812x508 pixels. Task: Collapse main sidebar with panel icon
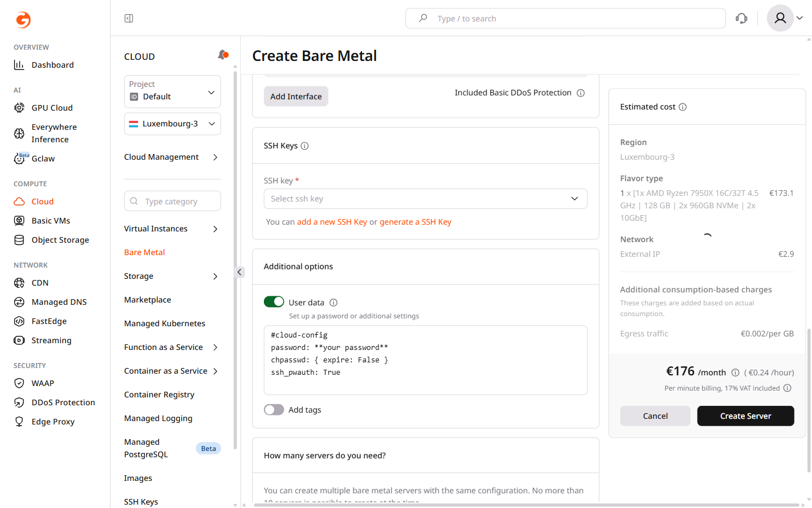tap(129, 19)
